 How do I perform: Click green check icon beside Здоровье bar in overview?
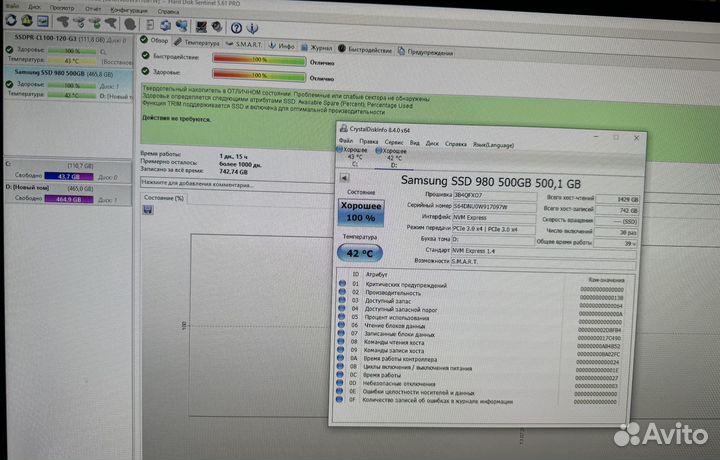coord(146,71)
